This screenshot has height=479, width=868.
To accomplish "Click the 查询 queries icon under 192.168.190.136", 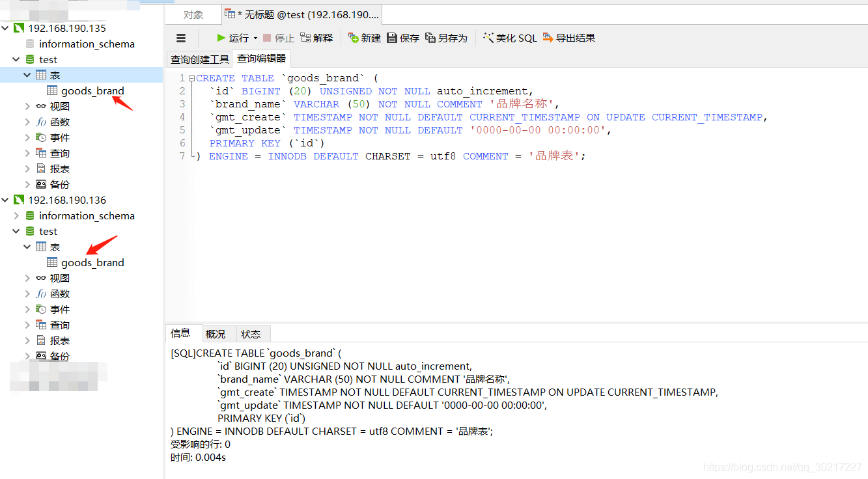I will coord(41,325).
